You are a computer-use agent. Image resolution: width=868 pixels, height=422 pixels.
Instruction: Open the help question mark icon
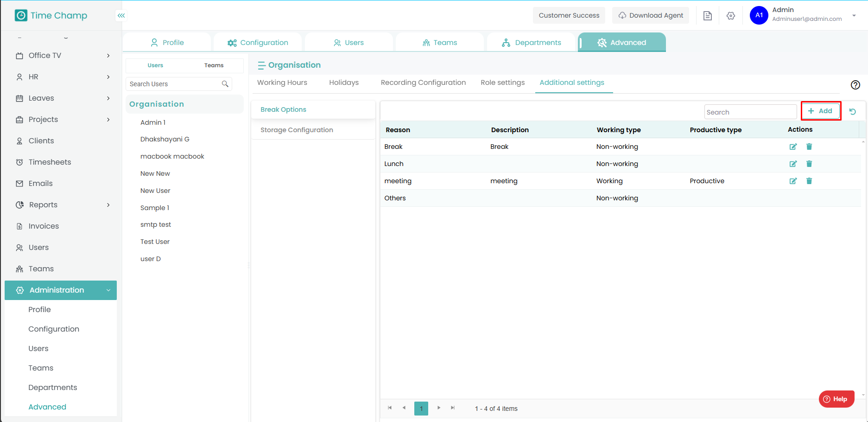coord(855,85)
